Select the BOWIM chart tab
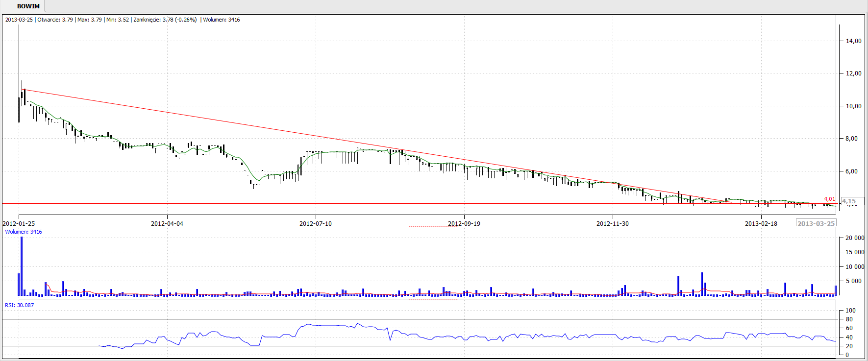This screenshot has width=868, height=361. [28, 6]
